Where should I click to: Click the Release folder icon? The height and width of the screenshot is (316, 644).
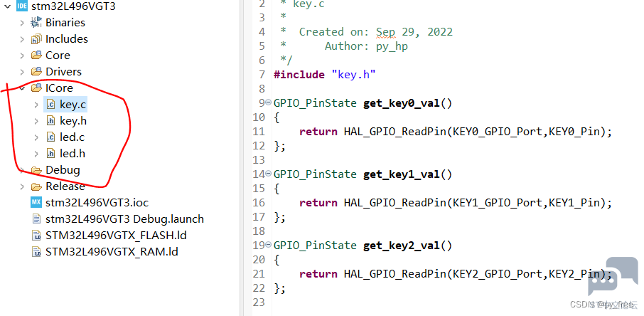click(x=36, y=186)
